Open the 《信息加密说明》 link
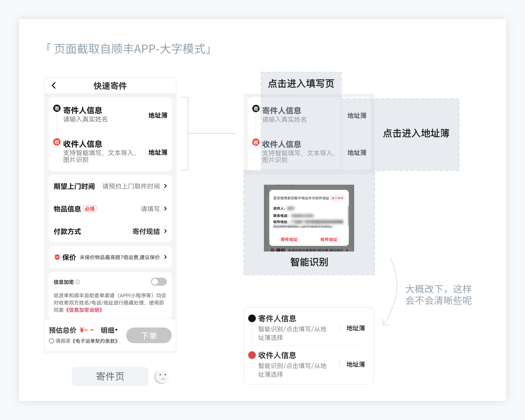The height and width of the screenshot is (420, 525). [84, 310]
